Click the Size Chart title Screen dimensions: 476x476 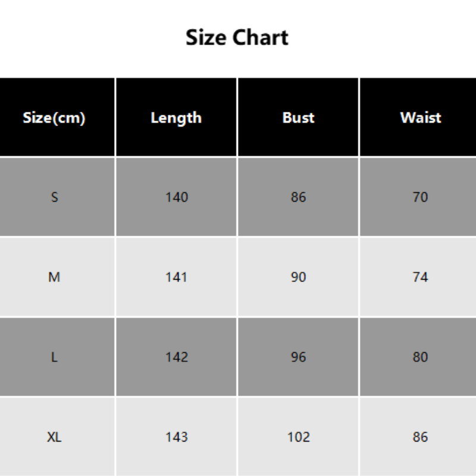click(237, 37)
